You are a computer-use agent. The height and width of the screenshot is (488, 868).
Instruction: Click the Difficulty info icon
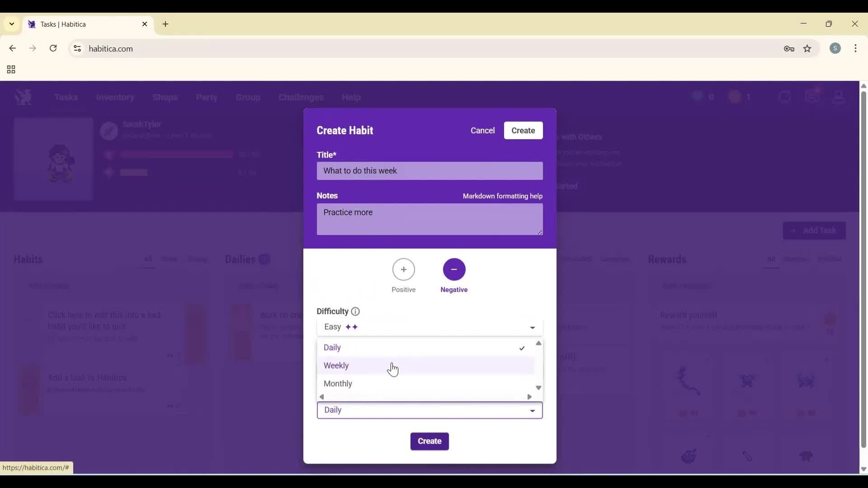click(355, 311)
